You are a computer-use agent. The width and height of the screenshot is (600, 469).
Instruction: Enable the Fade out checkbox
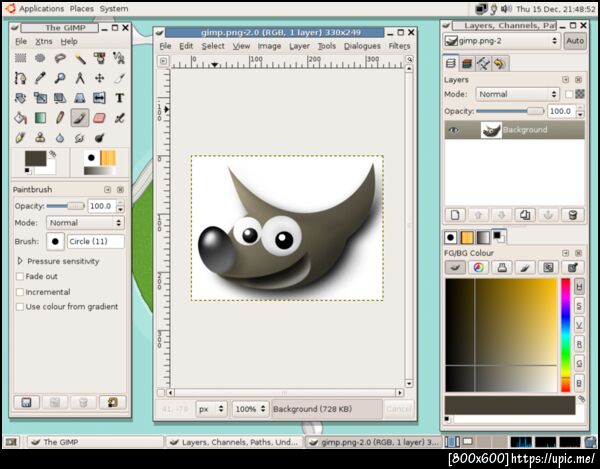(20, 276)
